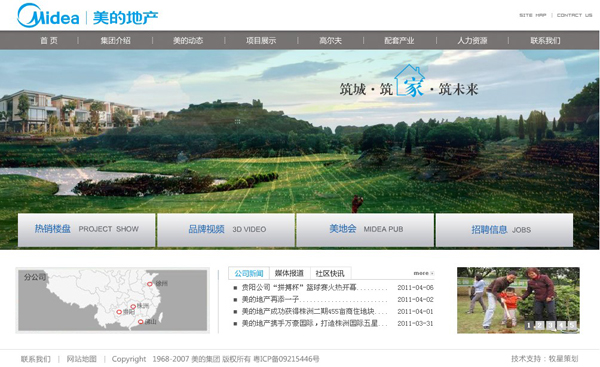
Task: Open 美的动态 menu item
Action: (x=188, y=41)
